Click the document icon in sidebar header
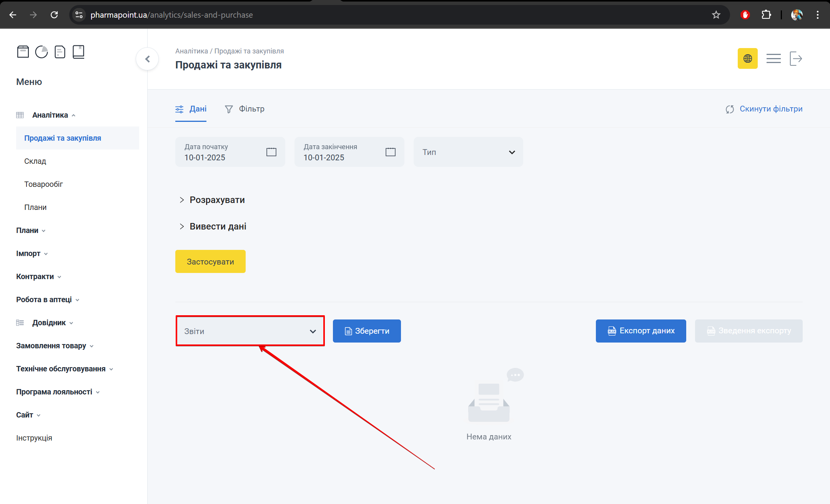Image resolution: width=830 pixels, height=504 pixels. point(60,52)
